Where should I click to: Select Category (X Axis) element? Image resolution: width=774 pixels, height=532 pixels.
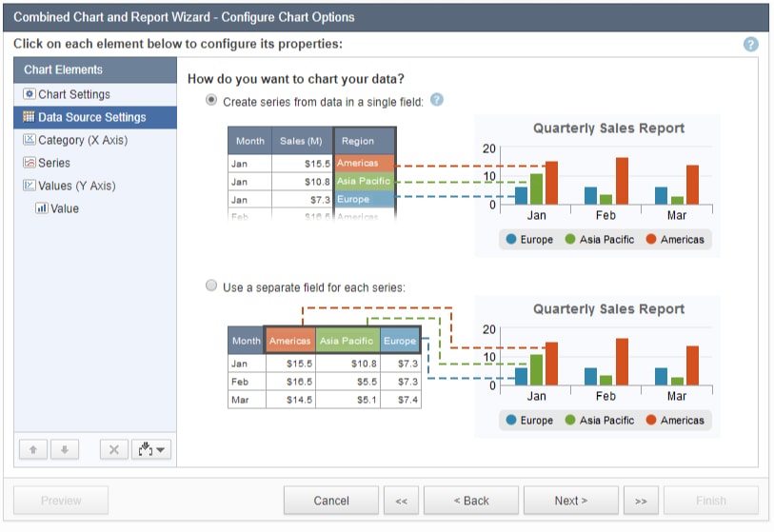click(82, 140)
